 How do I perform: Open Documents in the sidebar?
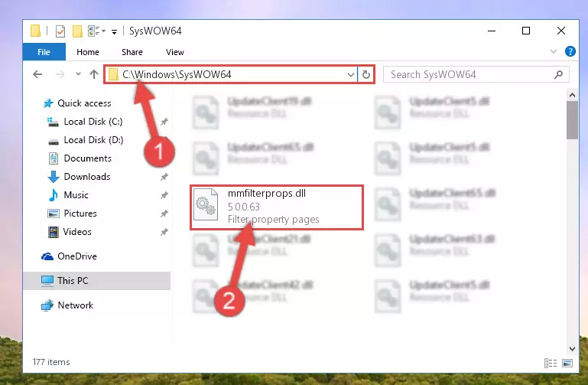pos(88,158)
